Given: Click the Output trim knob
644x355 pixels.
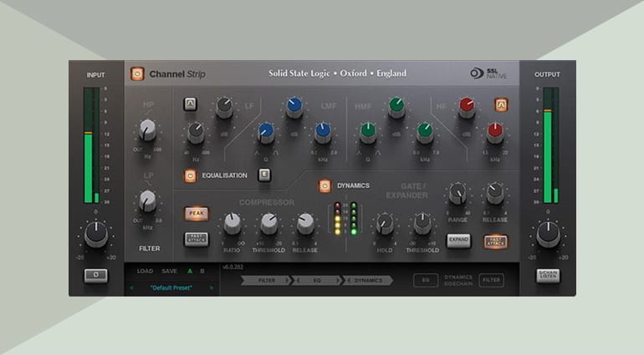Looking at the screenshot, I should (x=548, y=235).
